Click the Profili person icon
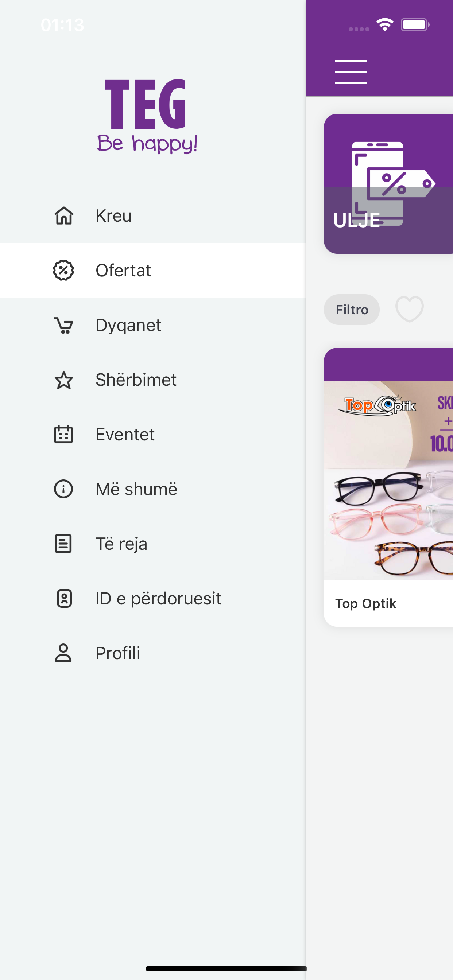Image resolution: width=453 pixels, height=980 pixels. click(x=63, y=653)
